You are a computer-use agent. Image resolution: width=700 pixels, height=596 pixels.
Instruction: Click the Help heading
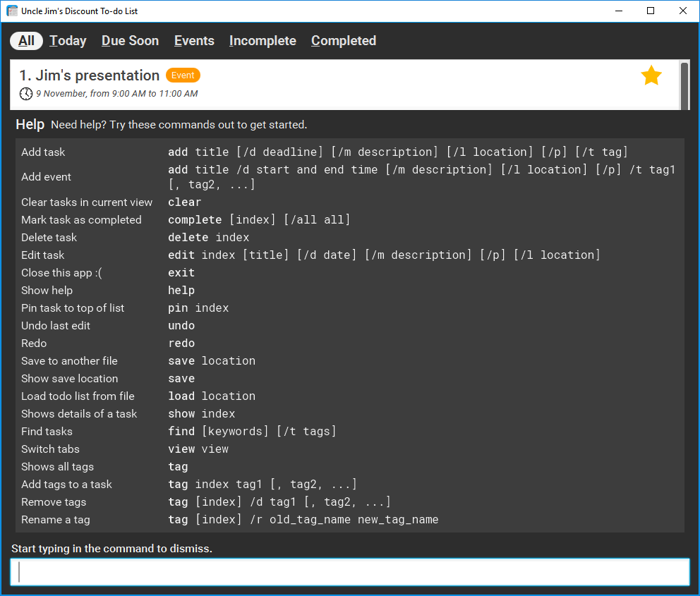[x=30, y=124]
